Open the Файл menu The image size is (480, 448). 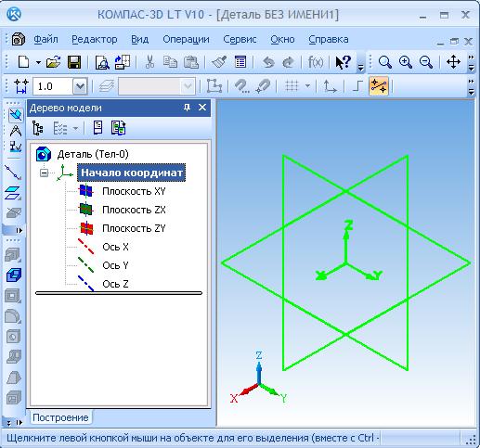(x=45, y=40)
